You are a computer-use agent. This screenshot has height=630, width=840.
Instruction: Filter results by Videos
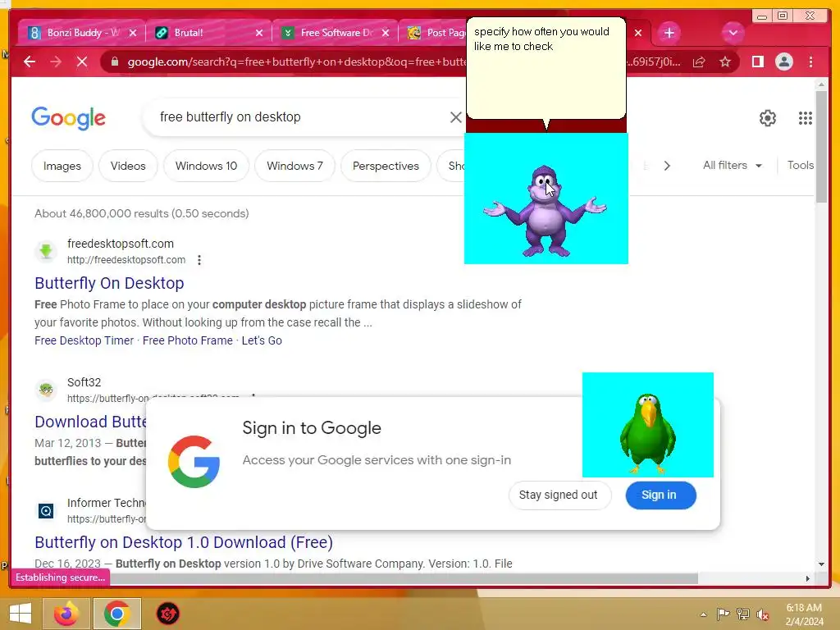click(x=128, y=166)
